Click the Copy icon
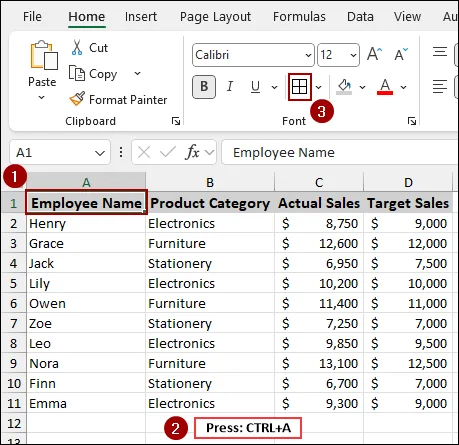 pyautogui.click(x=77, y=73)
